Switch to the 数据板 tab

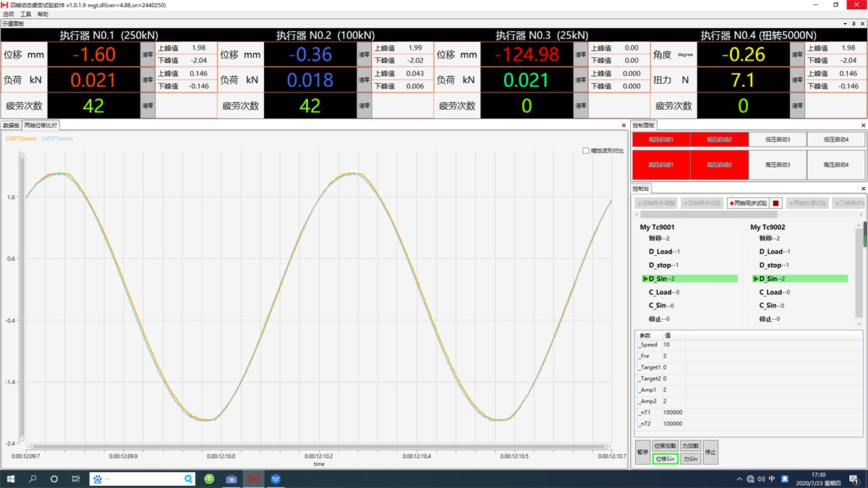[11, 125]
